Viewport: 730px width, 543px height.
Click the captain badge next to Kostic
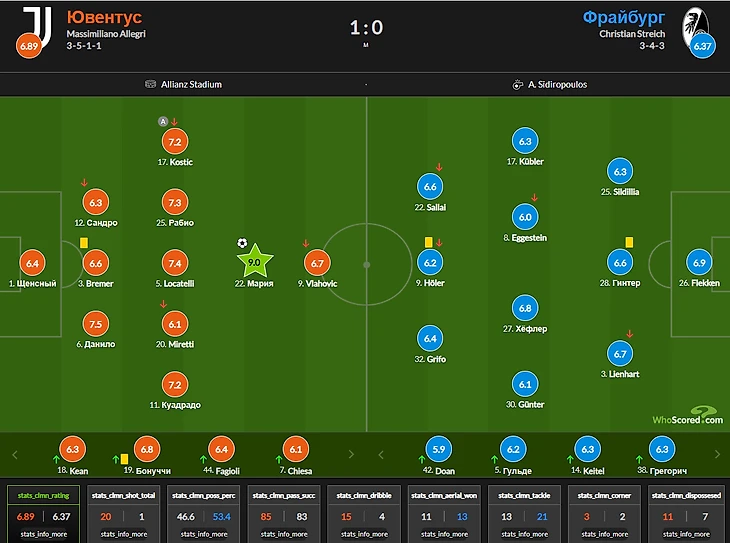click(x=162, y=121)
